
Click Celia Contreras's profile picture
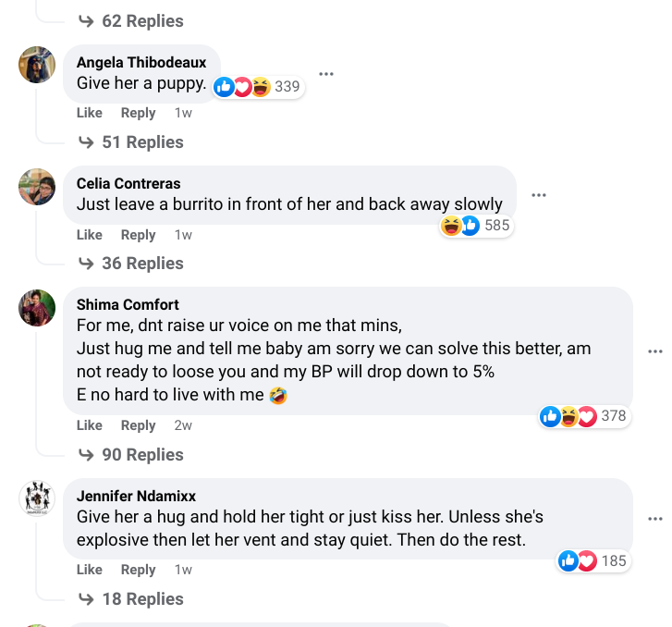(37, 187)
